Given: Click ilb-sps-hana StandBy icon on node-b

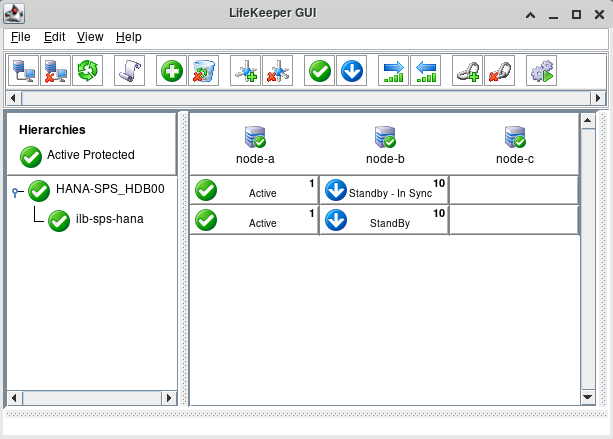Looking at the screenshot, I should pyautogui.click(x=336, y=220).
